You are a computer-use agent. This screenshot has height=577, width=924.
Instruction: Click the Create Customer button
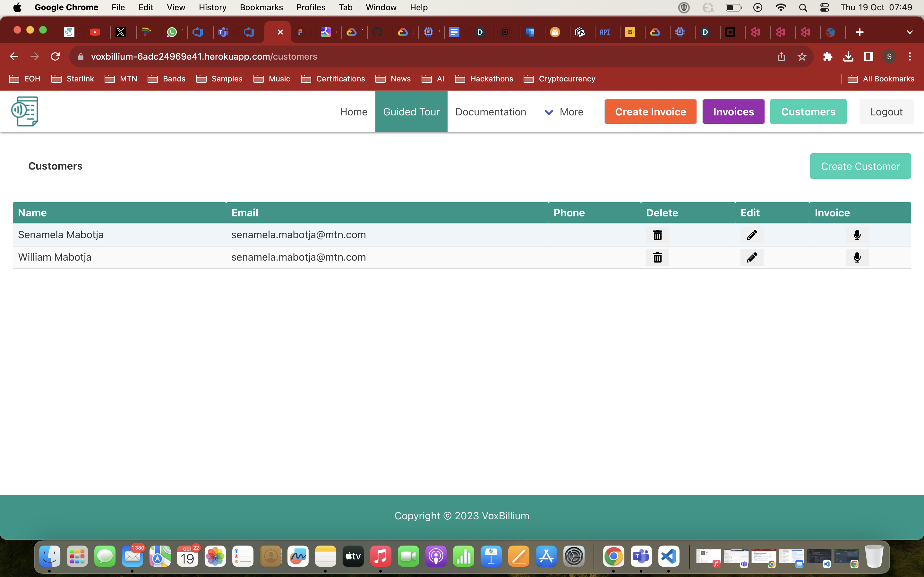click(x=860, y=166)
